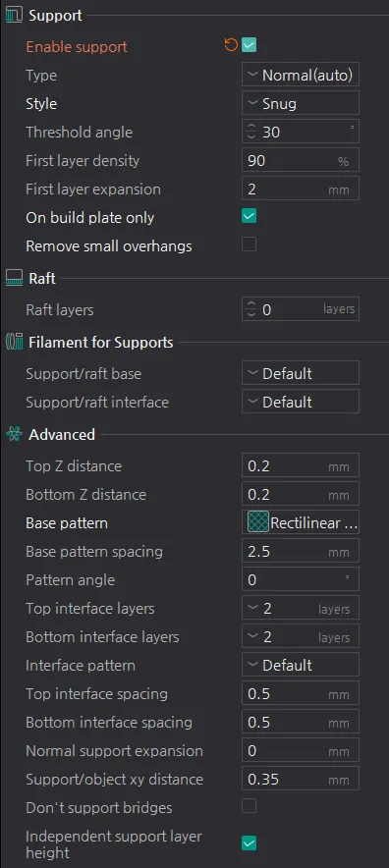
Task: Click the First layer expansion field
Action: pyautogui.click(x=301, y=190)
